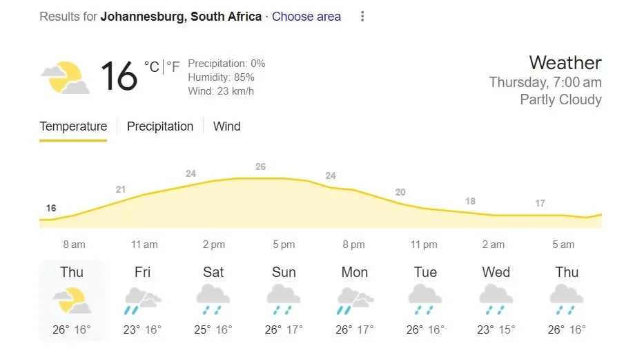Viewport: 644px width, 353px height.
Task: Select the last Thu forecast day
Action: click(x=567, y=300)
